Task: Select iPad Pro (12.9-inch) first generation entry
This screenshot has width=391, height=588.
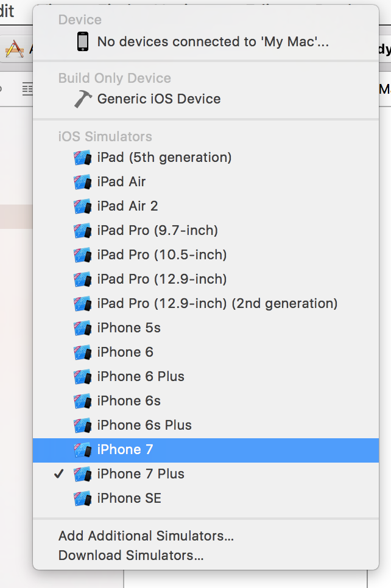Action: (x=206, y=279)
